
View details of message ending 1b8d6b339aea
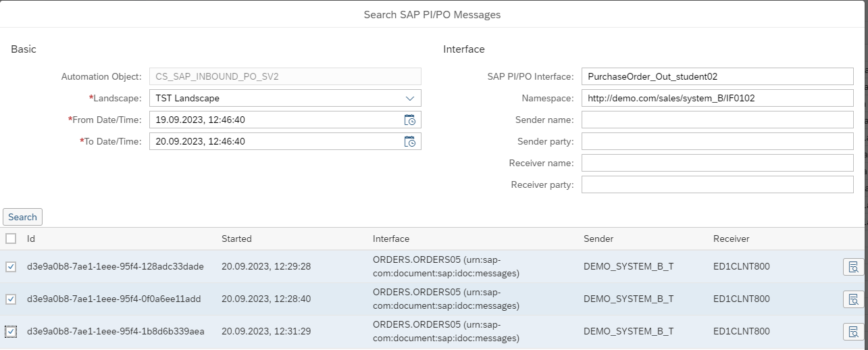click(x=853, y=332)
